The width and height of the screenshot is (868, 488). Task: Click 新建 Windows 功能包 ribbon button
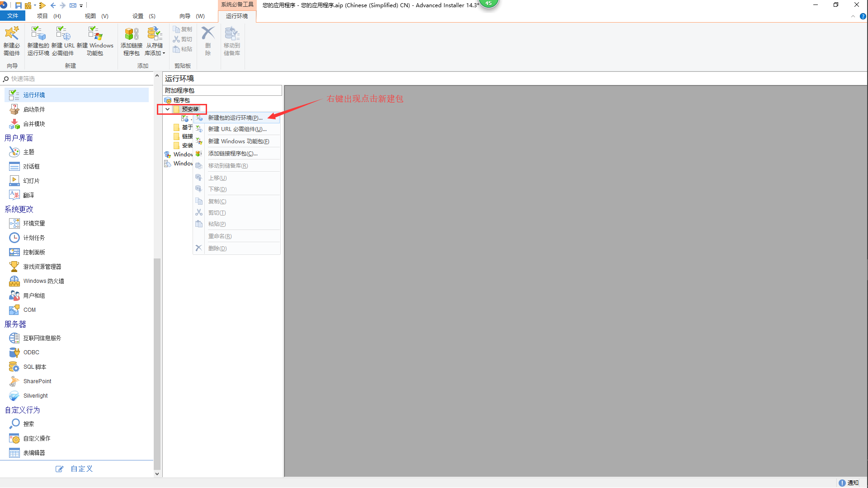(x=95, y=41)
